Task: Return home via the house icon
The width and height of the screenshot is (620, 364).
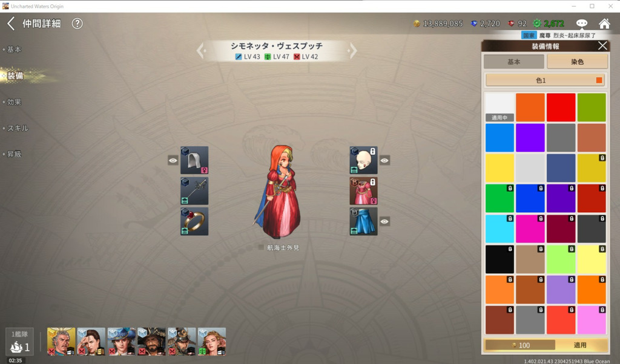Action: click(x=604, y=24)
